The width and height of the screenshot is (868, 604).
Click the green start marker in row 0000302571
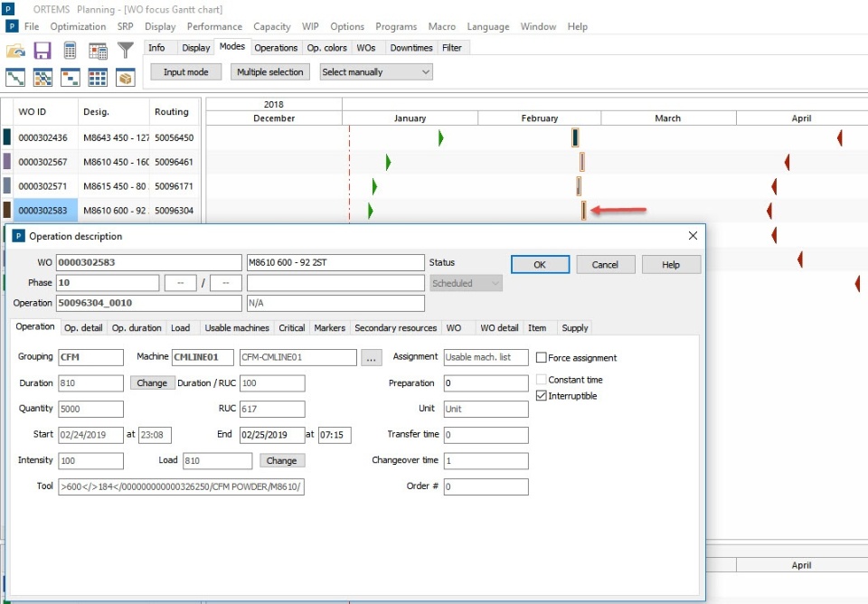coord(374,186)
